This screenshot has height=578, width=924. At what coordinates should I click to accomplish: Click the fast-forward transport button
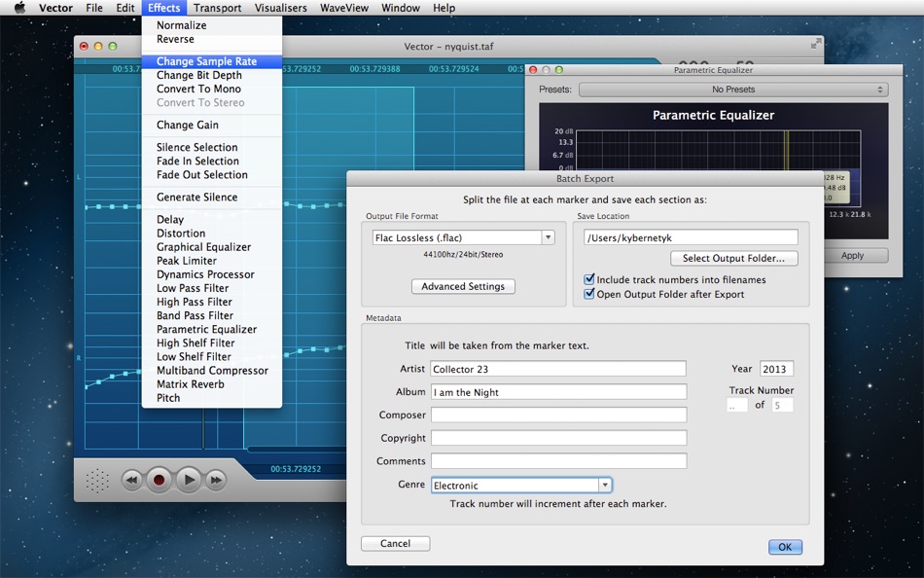(216, 480)
